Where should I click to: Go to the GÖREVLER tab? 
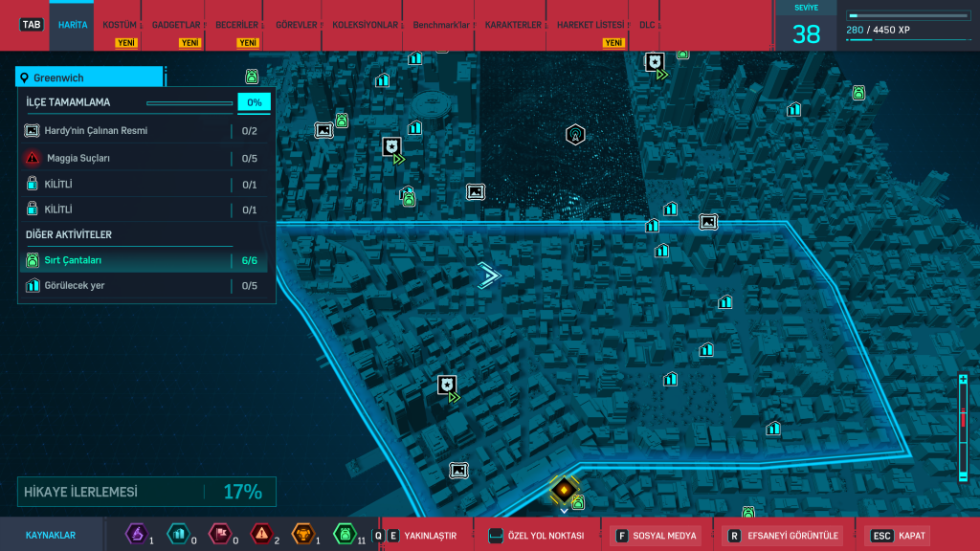click(x=297, y=25)
